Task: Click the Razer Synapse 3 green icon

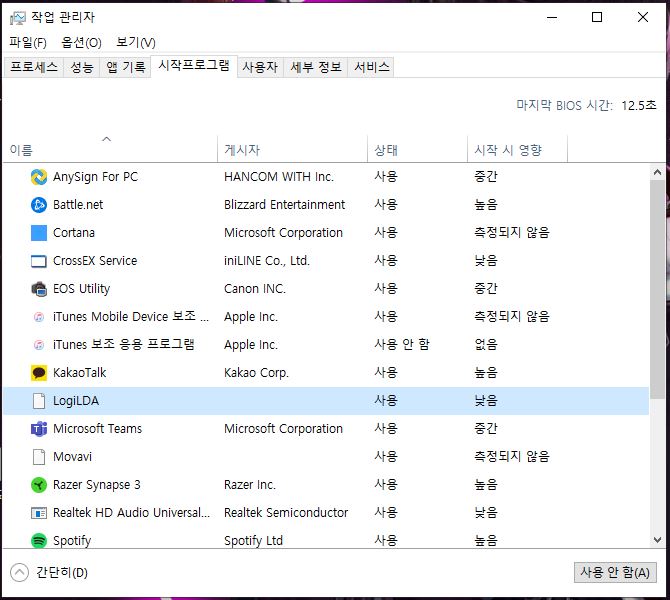Action: click(39, 485)
